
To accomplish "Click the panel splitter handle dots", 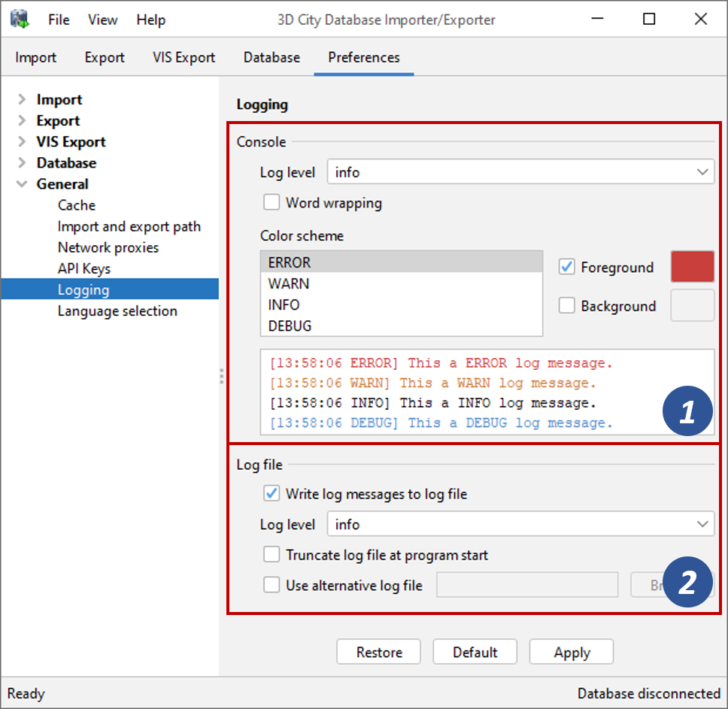I will [x=221, y=377].
